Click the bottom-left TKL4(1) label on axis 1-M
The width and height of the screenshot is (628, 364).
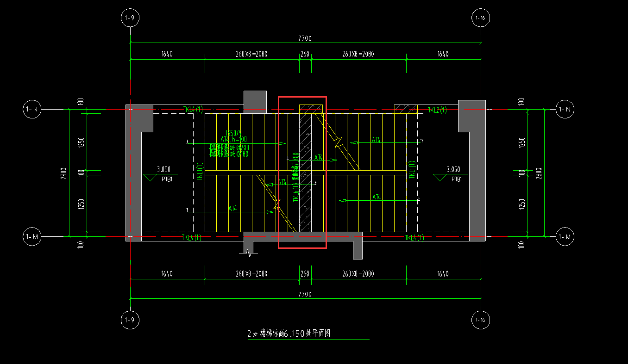point(191,238)
